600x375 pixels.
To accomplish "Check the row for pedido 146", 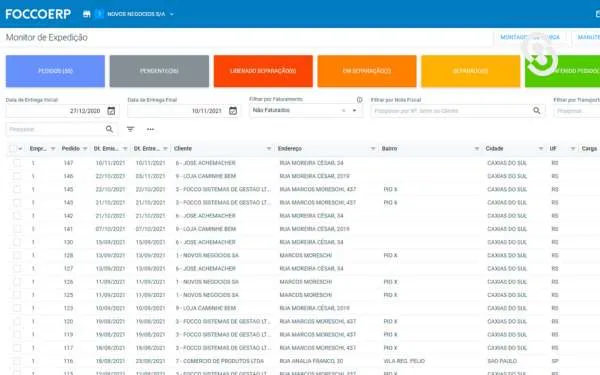I will (x=17, y=176).
